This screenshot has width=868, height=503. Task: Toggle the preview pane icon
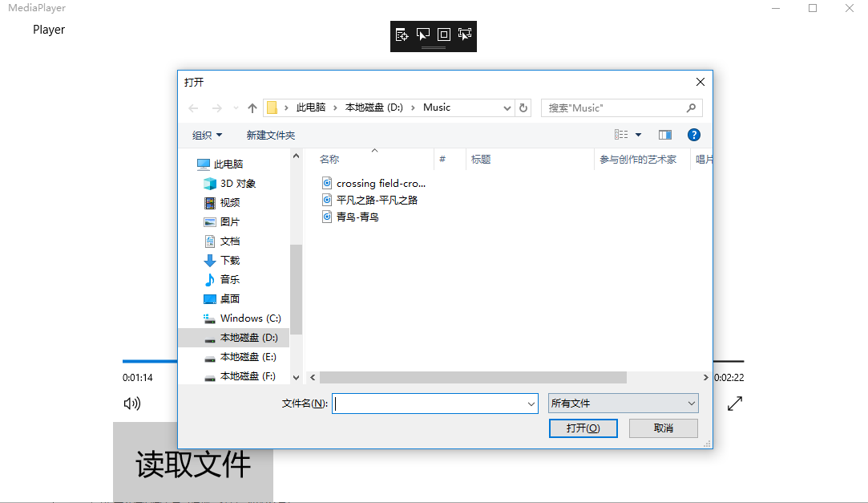click(x=664, y=135)
